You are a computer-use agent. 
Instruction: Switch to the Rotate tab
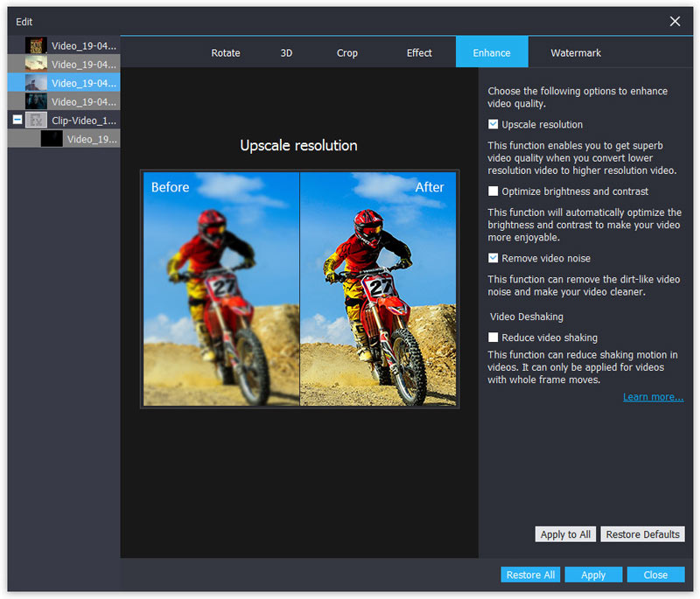[x=225, y=52]
